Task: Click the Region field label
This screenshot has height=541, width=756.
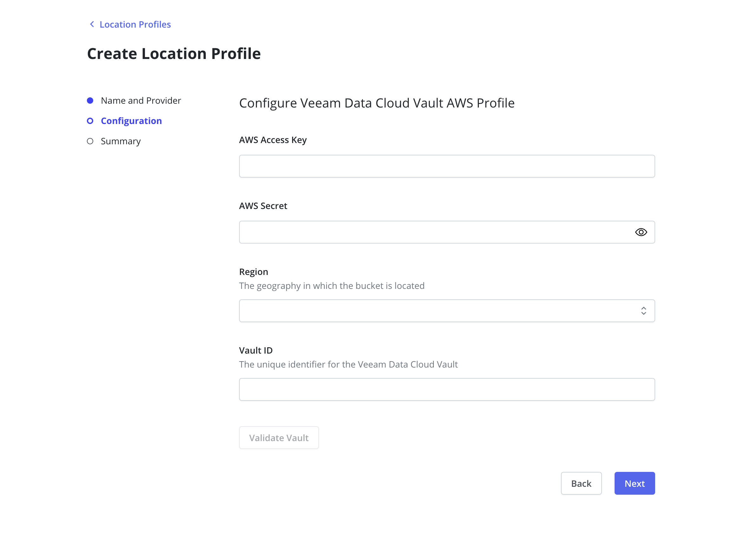Action: pyautogui.click(x=253, y=272)
